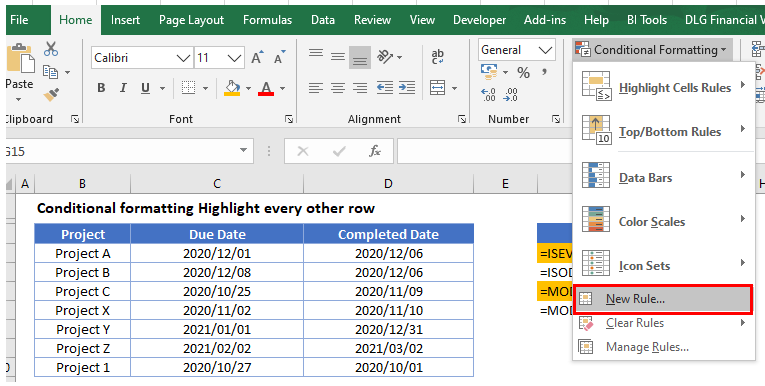This screenshot has height=386, width=765.
Task: Apply the Fill Color paint bucket
Action: [232, 88]
